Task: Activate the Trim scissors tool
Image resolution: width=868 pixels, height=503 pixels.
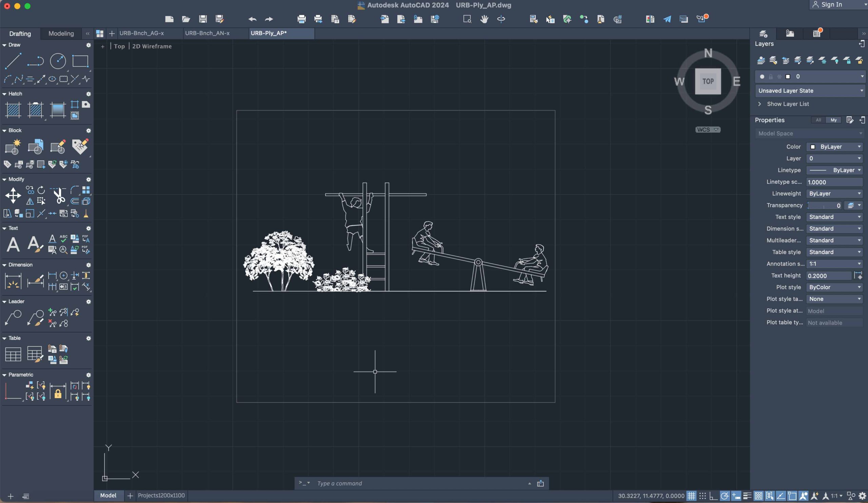Action: tap(58, 196)
